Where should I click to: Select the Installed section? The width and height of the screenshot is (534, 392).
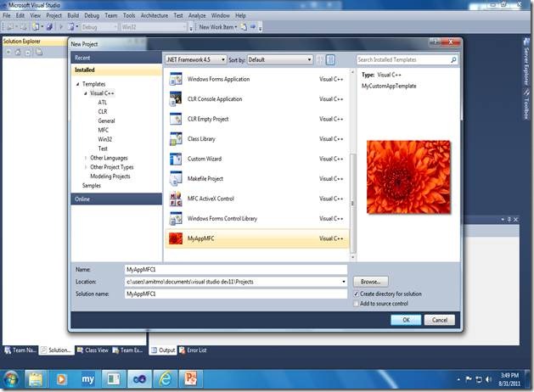click(x=116, y=70)
